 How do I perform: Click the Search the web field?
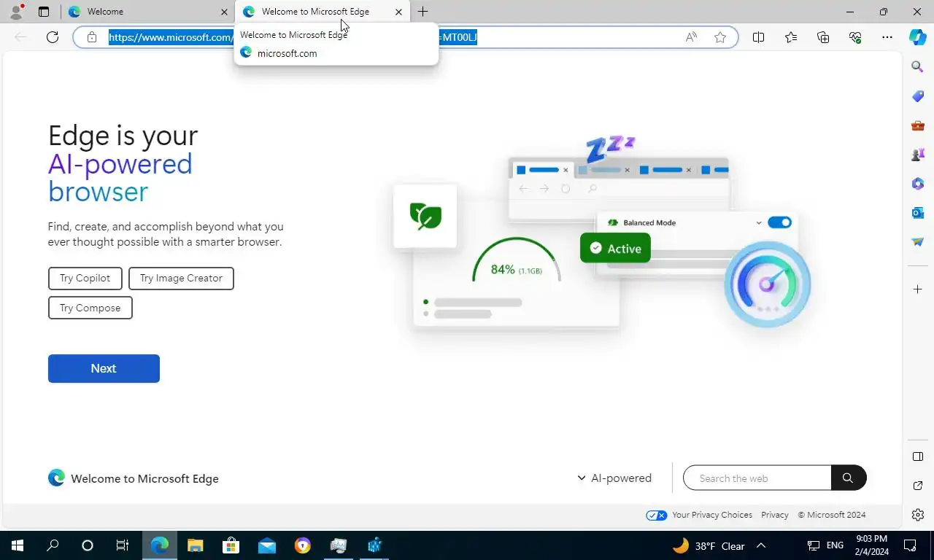757,478
